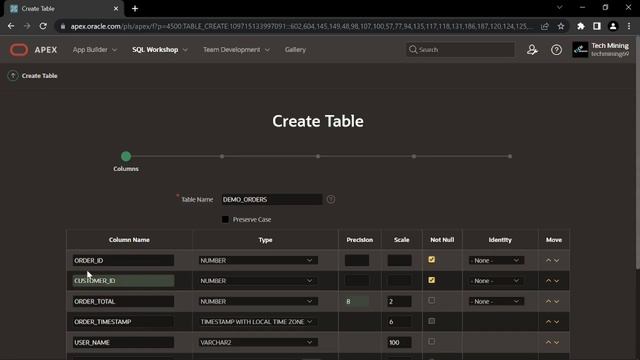Open the SQL Workshop menu
The image size is (640, 360).
[160, 49]
